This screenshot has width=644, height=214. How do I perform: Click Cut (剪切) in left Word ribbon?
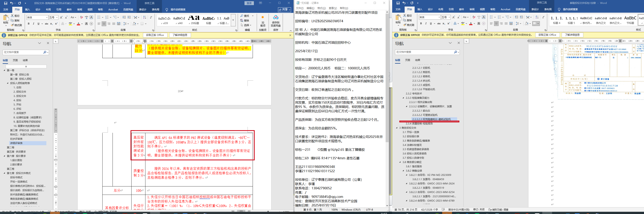15,16
